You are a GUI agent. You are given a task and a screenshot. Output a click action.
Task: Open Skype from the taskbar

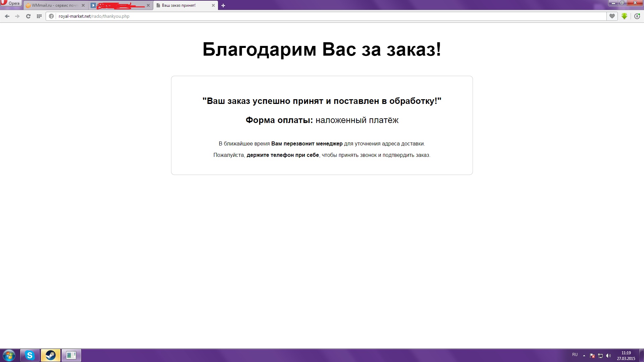30,355
